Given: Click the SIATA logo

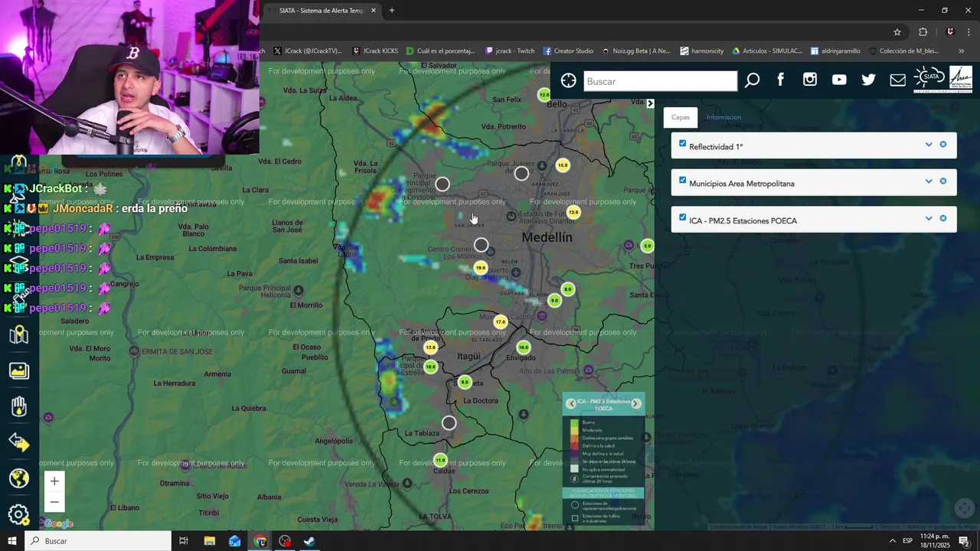Looking at the screenshot, I should [x=929, y=77].
